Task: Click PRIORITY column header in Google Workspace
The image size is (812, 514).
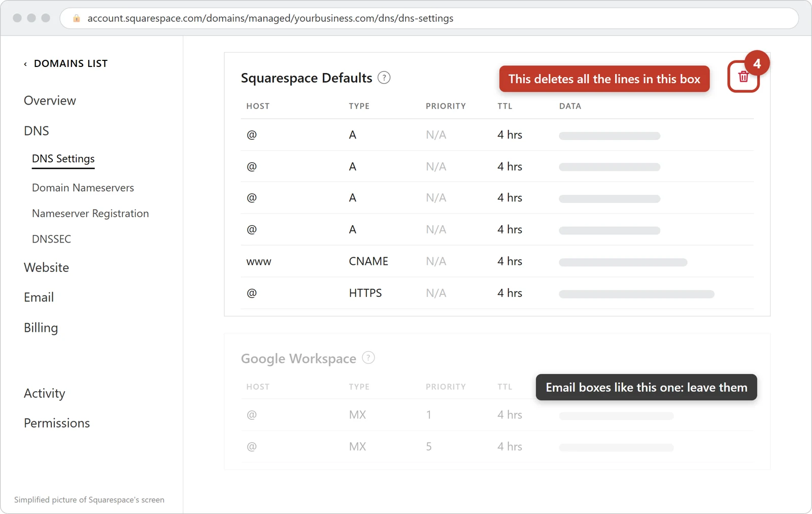Action: click(446, 387)
